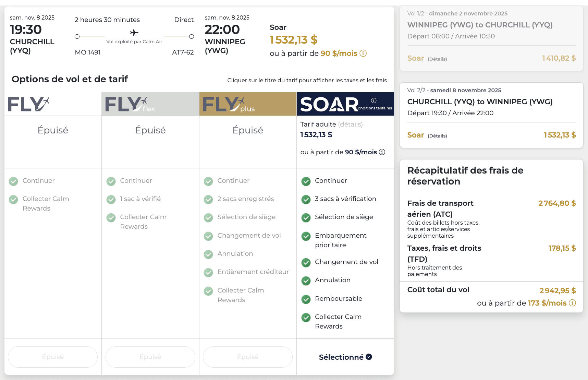
Task: Click checkmark beside SOAR Collecter Calm Rewards
Action: pyautogui.click(x=306, y=317)
